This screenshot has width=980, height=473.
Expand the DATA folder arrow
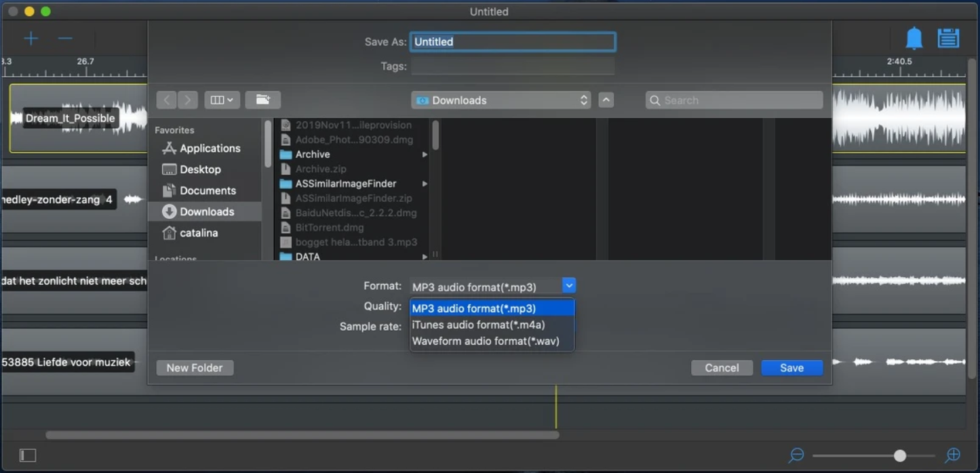(425, 257)
